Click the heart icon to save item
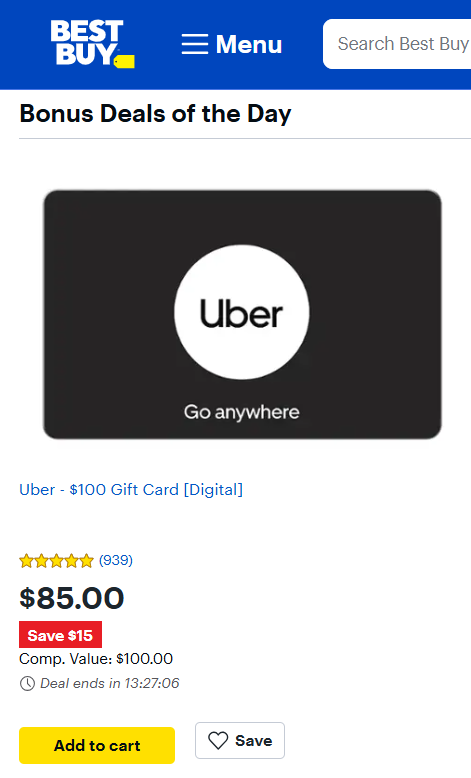The image size is (471, 778). tap(218, 741)
